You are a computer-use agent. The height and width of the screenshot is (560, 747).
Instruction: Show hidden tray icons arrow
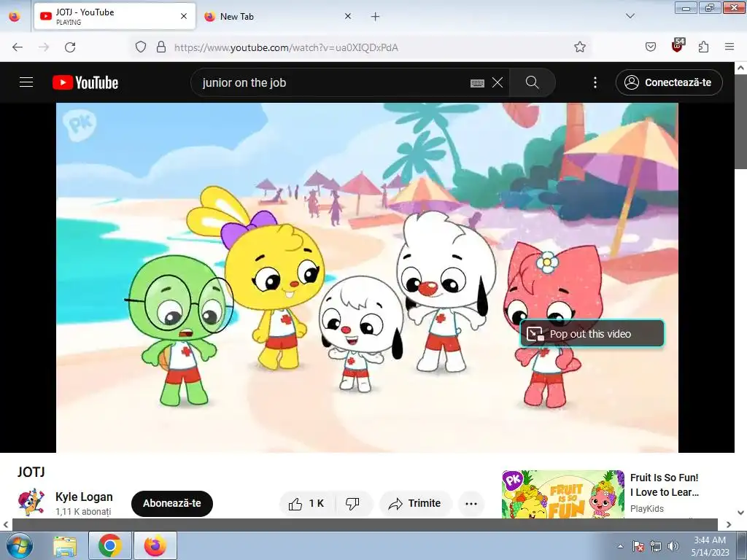pyautogui.click(x=620, y=546)
